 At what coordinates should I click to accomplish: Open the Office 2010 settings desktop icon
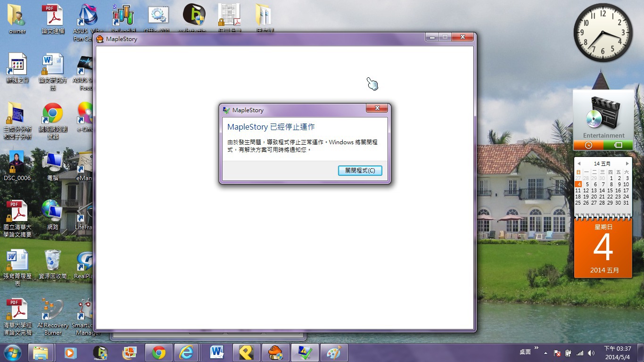pyautogui.click(x=158, y=19)
